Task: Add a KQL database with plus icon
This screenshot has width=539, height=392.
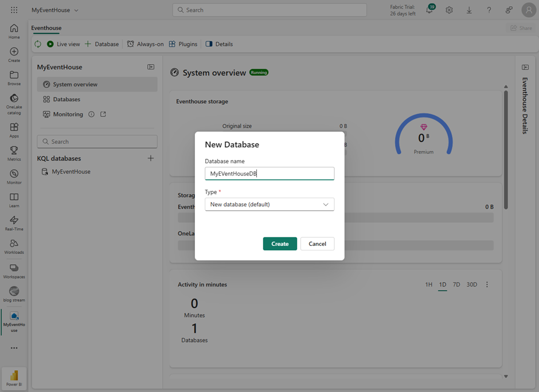Action: pyautogui.click(x=151, y=158)
